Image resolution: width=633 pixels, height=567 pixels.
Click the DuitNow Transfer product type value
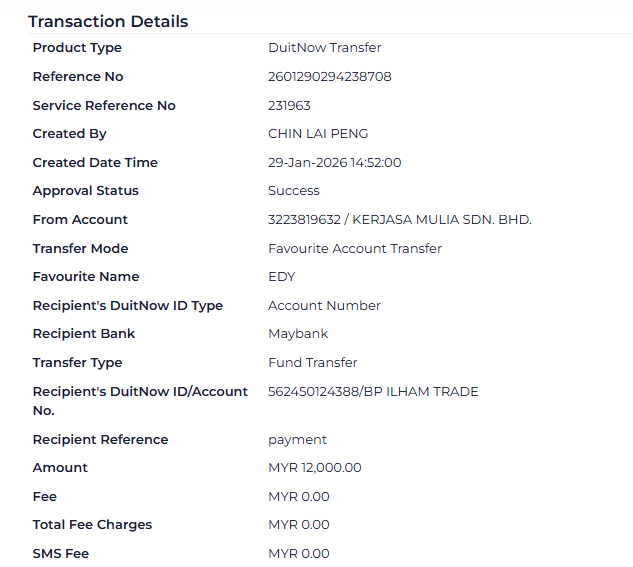tap(324, 48)
